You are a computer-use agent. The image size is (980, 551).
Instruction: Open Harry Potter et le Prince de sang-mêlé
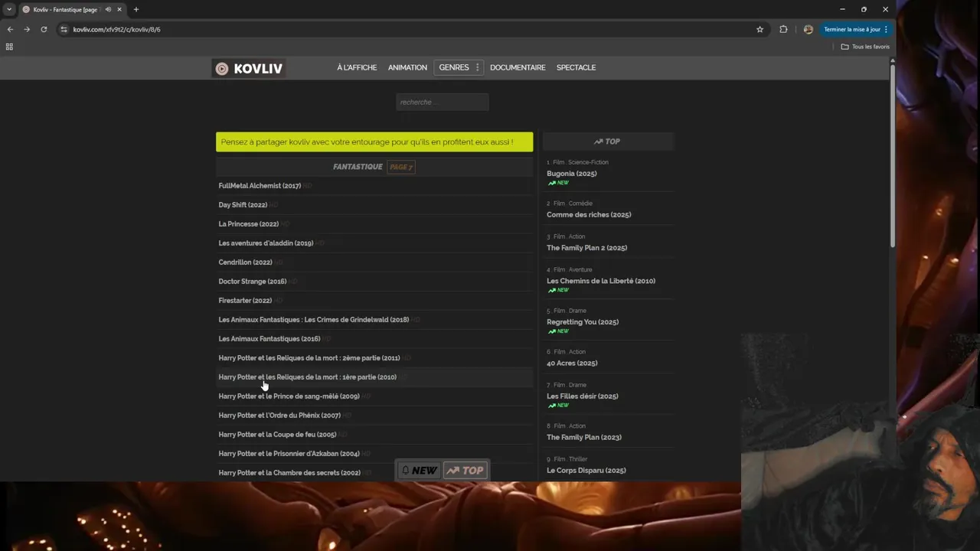pyautogui.click(x=289, y=396)
